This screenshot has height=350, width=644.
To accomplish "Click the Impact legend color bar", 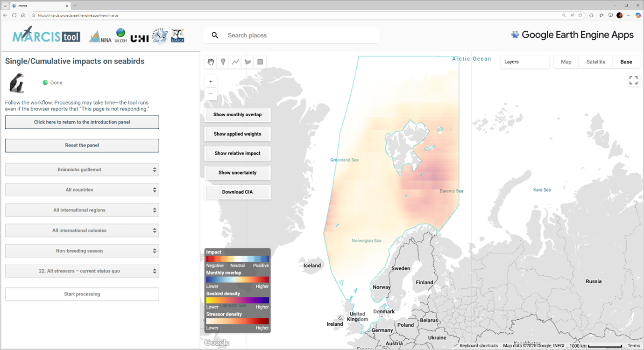I will (x=237, y=259).
